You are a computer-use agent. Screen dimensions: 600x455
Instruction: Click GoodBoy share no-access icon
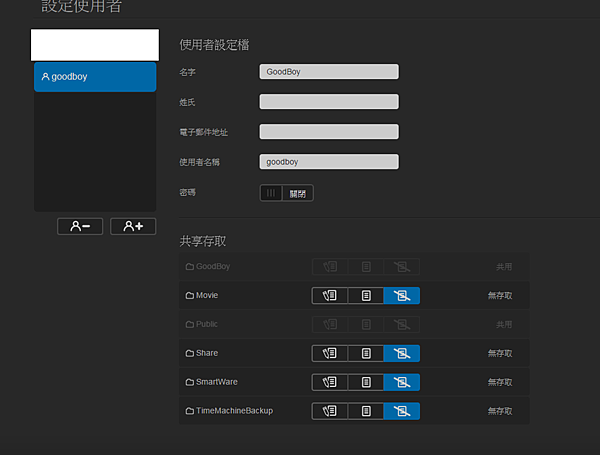(x=402, y=267)
